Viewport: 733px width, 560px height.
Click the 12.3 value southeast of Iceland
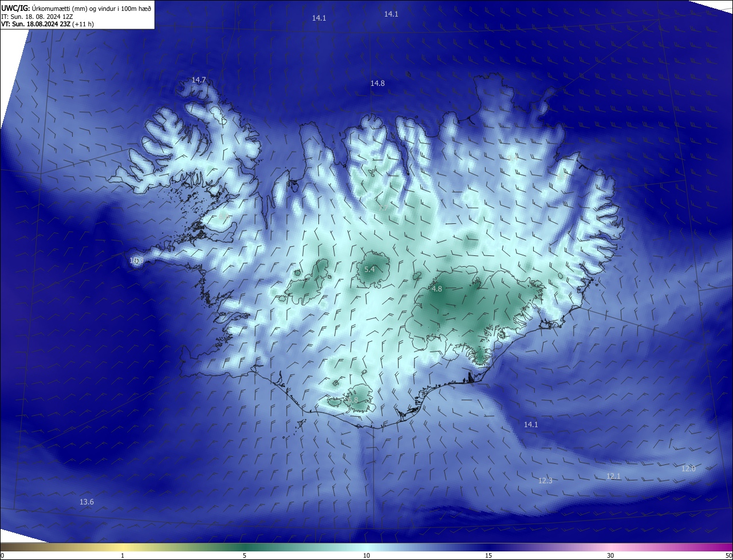click(545, 480)
